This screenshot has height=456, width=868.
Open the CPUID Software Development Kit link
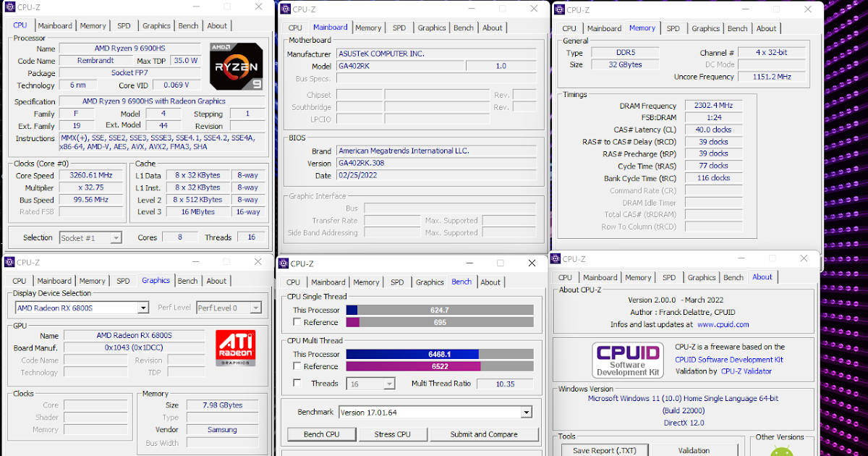point(729,360)
